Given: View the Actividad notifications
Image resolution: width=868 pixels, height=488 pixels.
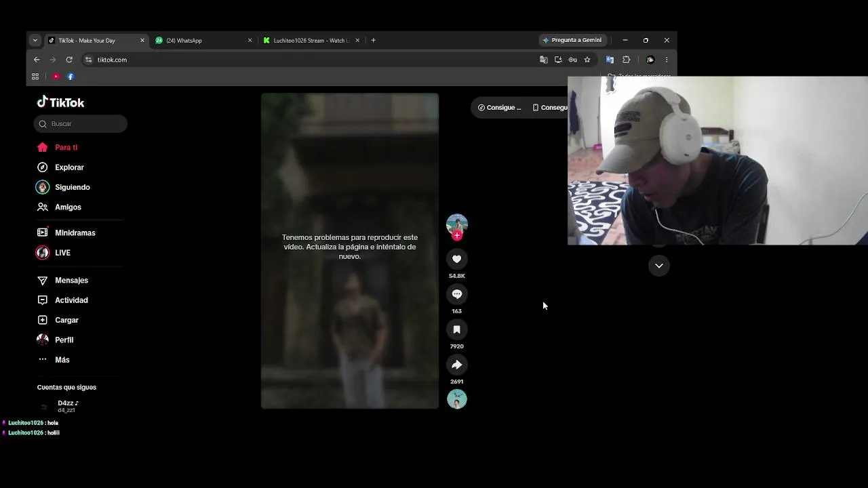Looking at the screenshot, I should click(71, 300).
